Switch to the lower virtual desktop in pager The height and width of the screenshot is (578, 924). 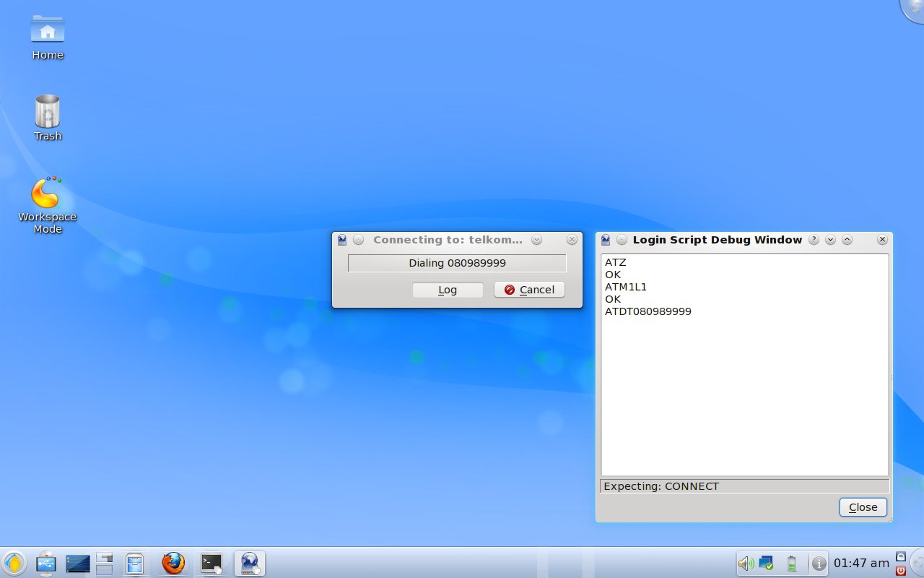coord(105,569)
